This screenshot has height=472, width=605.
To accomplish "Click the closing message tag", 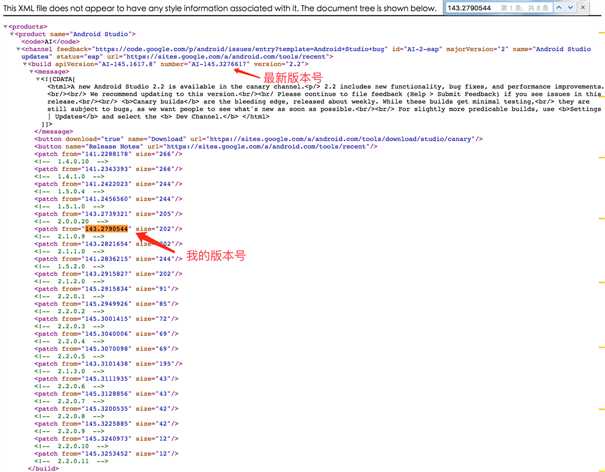I will [54, 132].
